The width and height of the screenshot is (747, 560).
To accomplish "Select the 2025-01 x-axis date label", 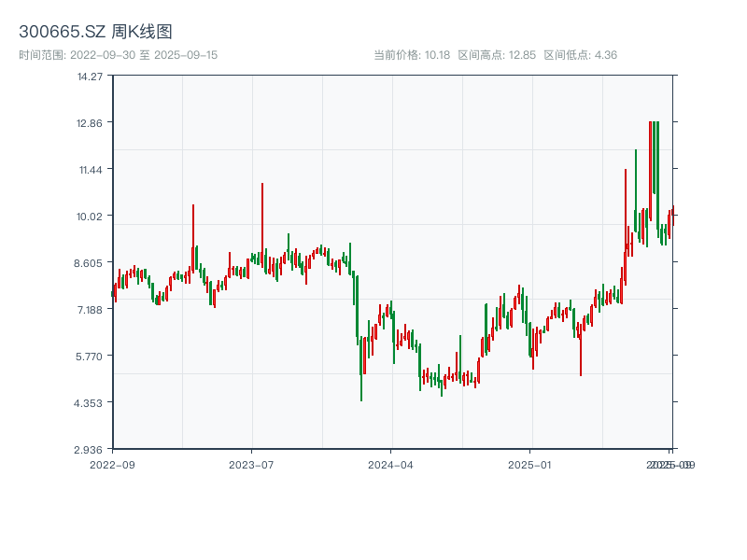I will click(x=531, y=464).
